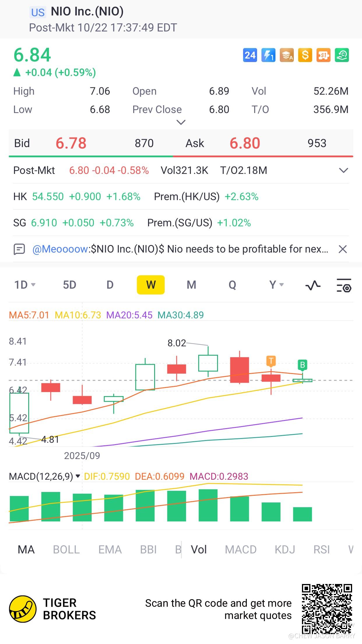Tap the tallest green MACD histogram bar
362x644 pixels.
208,505
